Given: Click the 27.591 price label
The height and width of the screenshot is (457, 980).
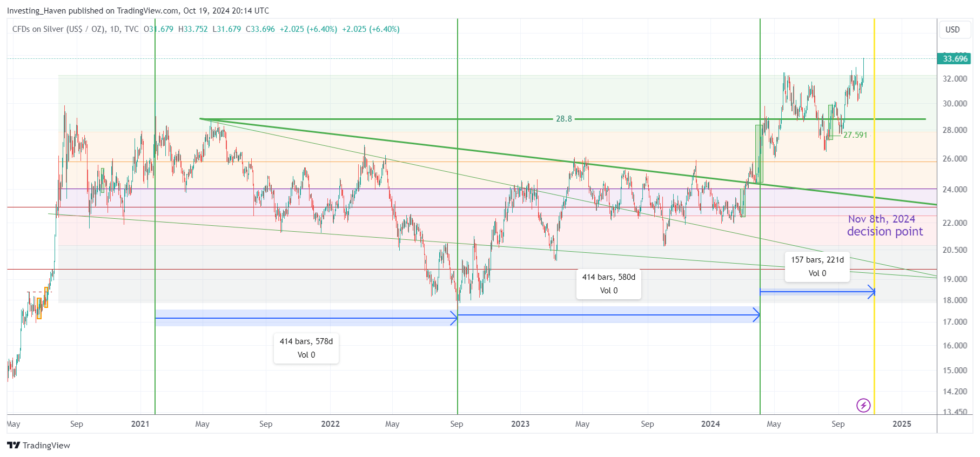Looking at the screenshot, I should point(855,135).
